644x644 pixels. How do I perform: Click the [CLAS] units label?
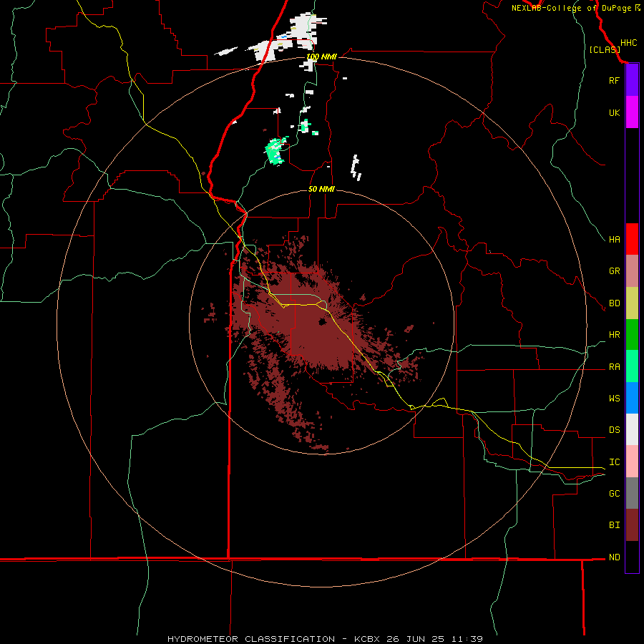click(605, 49)
